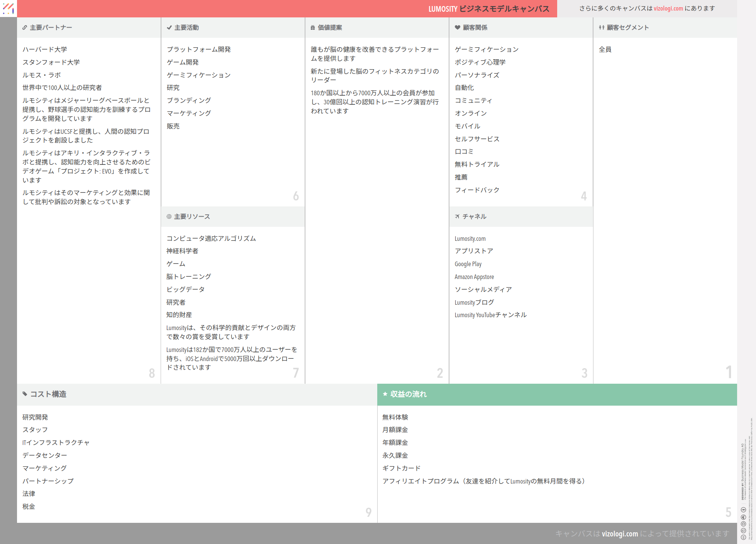The height and width of the screenshot is (544, 756).
Task: Click the Amazon Appstore channel item
Action: [x=474, y=277]
